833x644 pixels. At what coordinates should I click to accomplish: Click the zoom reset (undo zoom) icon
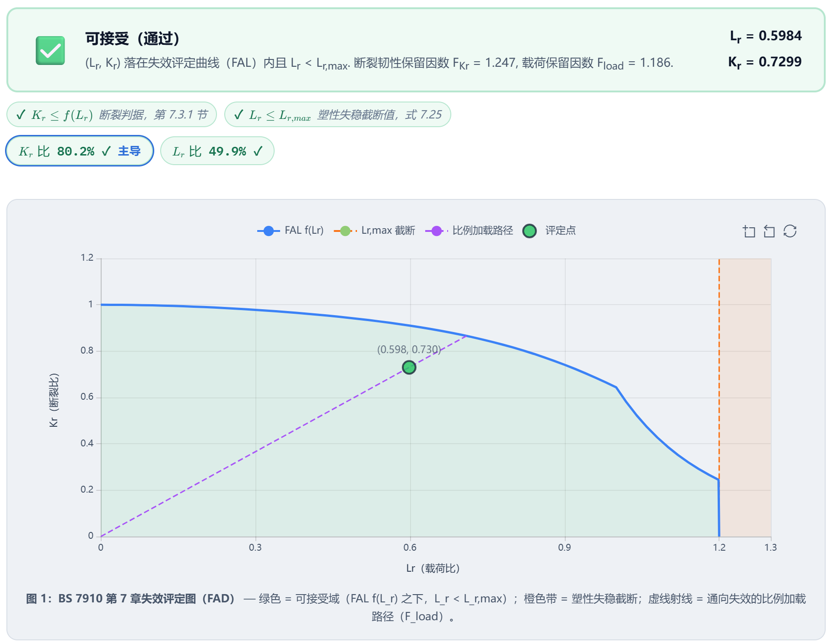(x=769, y=231)
